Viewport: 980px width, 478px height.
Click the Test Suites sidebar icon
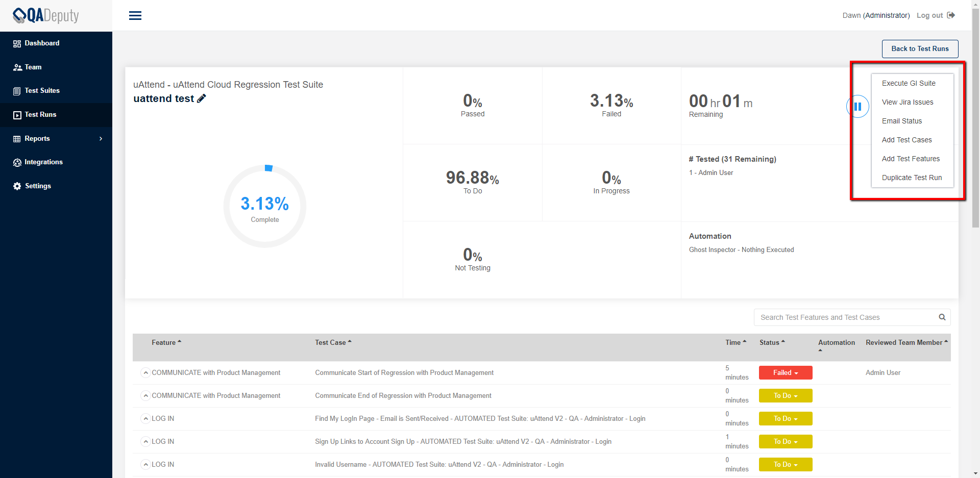(17, 91)
